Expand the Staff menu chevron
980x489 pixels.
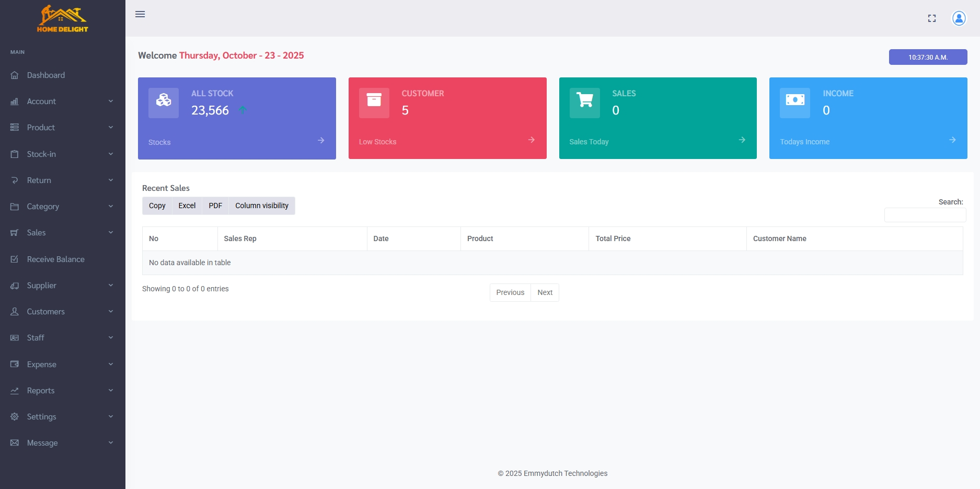[111, 337]
